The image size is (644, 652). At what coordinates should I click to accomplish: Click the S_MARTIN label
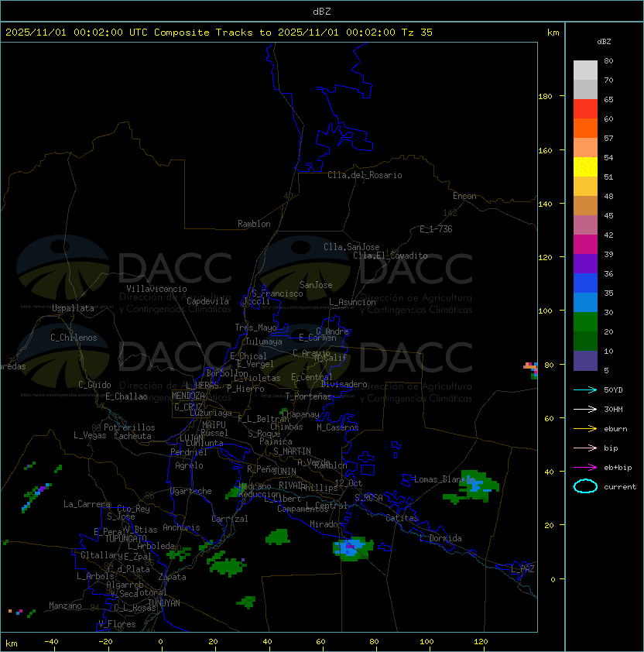pos(292,451)
